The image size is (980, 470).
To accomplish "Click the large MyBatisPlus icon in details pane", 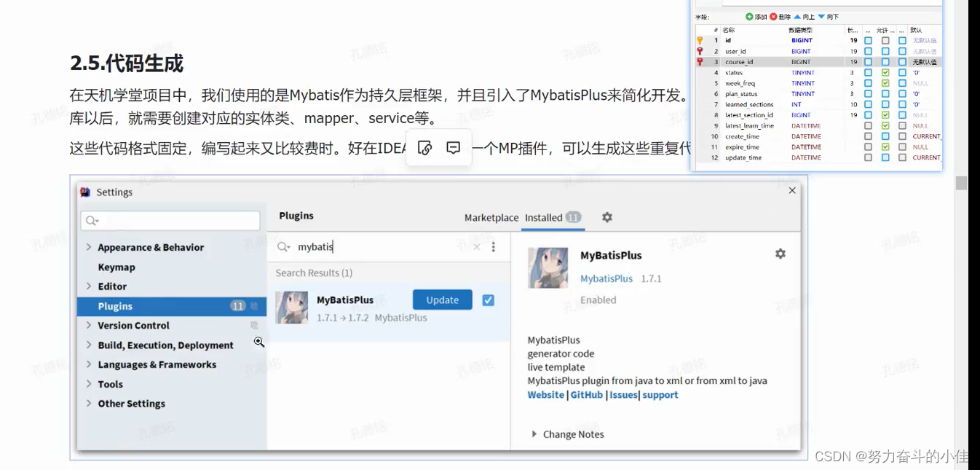I will pyautogui.click(x=548, y=268).
